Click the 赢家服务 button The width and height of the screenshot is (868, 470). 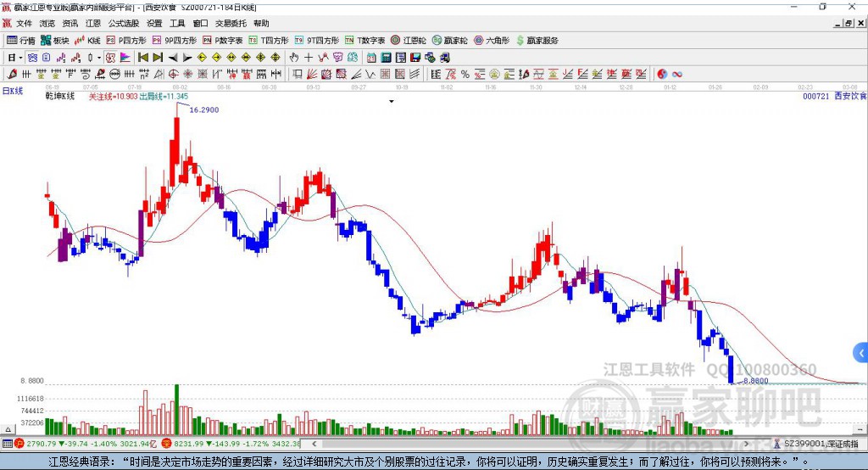537,41
